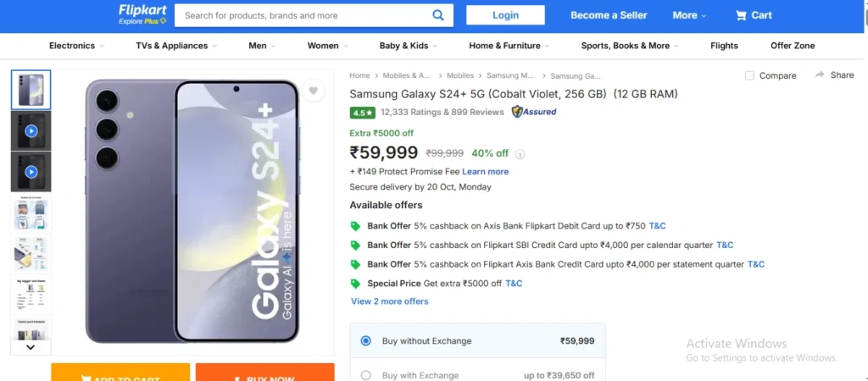Viewport: 868px width, 381px height.
Task: Open View 2 more offers link
Action: click(390, 301)
